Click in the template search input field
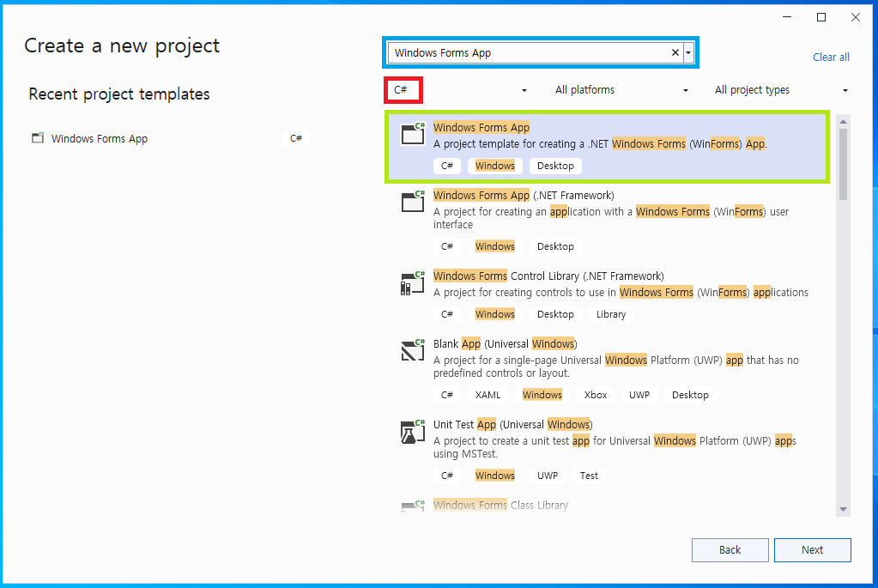The width and height of the screenshot is (878, 588). pyautogui.click(x=530, y=52)
